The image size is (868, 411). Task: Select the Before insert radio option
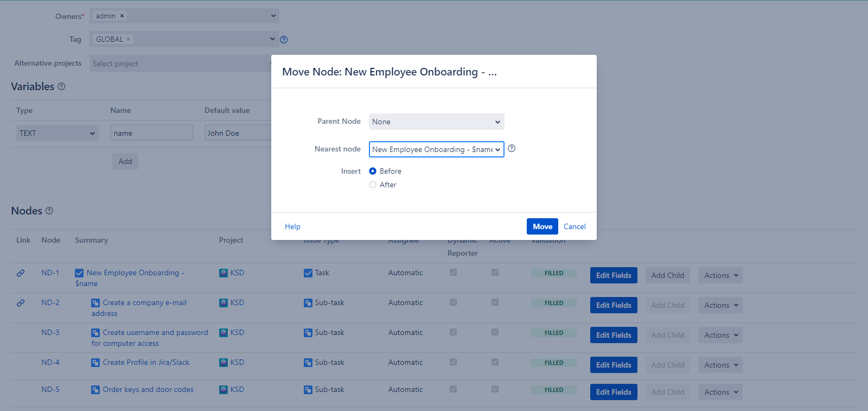point(373,171)
